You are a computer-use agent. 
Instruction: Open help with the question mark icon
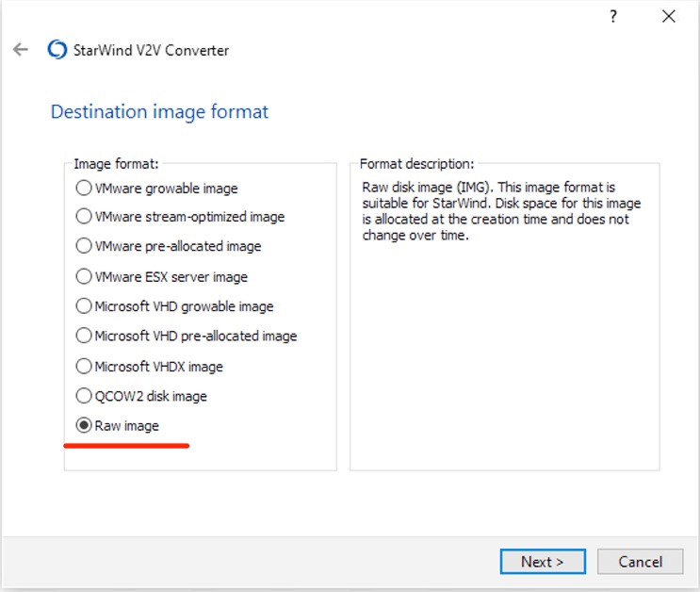pos(613,16)
